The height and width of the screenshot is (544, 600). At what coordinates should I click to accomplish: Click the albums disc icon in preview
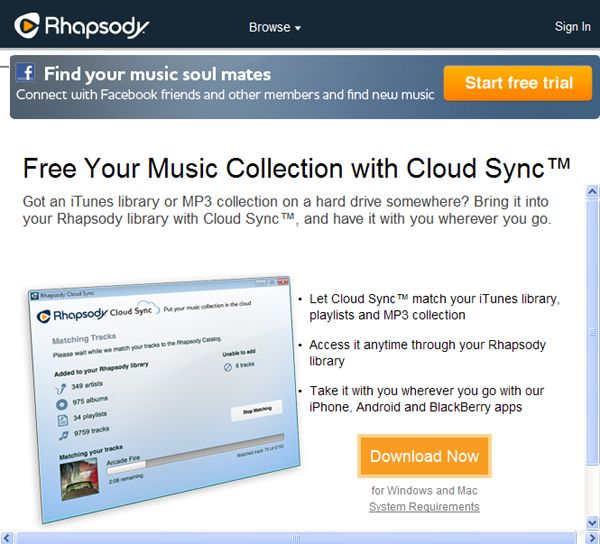(62, 404)
